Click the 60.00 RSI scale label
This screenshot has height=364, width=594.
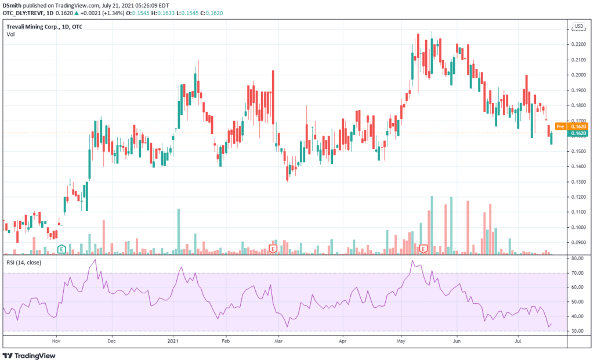tap(577, 287)
